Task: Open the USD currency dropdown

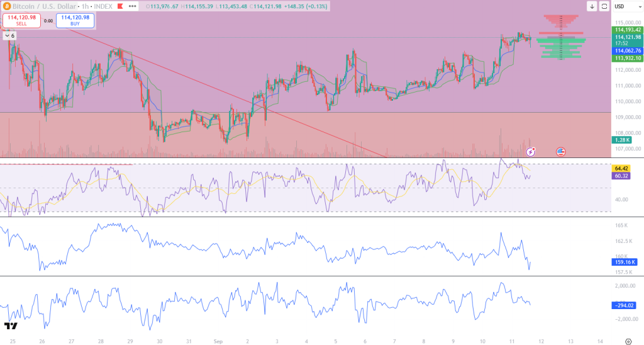Action: point(627,6)
